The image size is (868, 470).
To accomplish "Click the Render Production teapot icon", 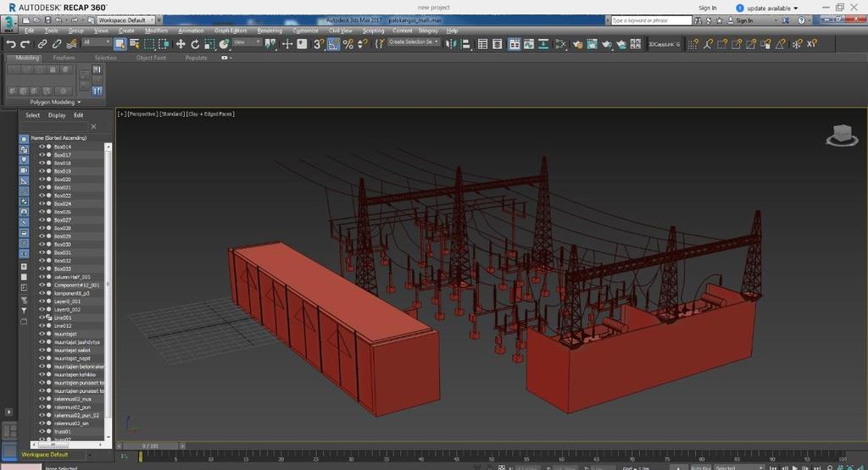I will pos(607,44).
